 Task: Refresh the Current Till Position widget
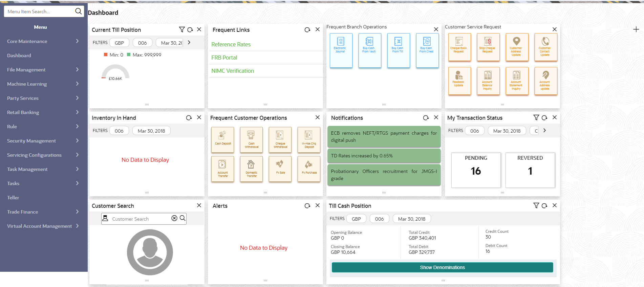190,30
